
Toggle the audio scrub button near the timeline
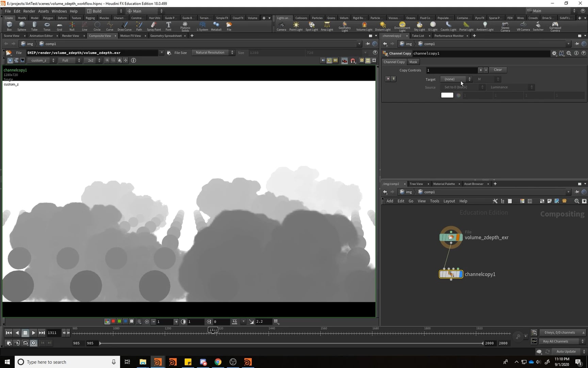pos(17,343)
